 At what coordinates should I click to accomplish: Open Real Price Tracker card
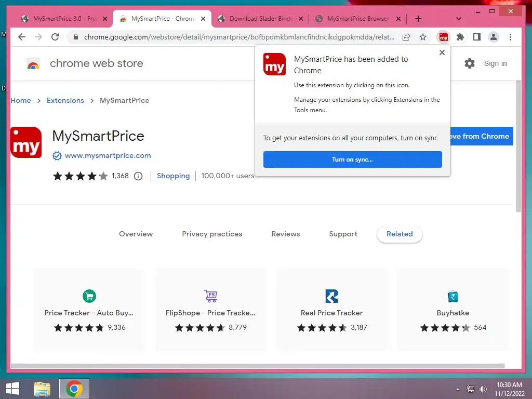pyautogui.click(x=332, y=310)
